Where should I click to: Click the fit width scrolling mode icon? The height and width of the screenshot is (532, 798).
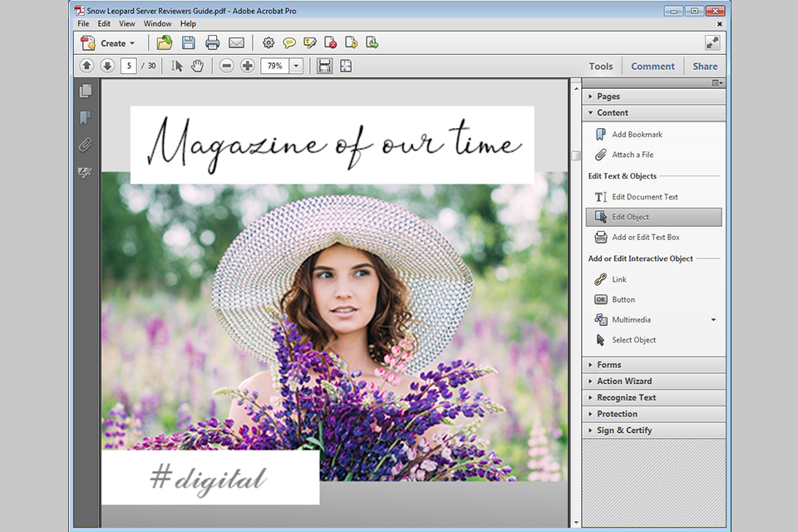pos(324,66)
